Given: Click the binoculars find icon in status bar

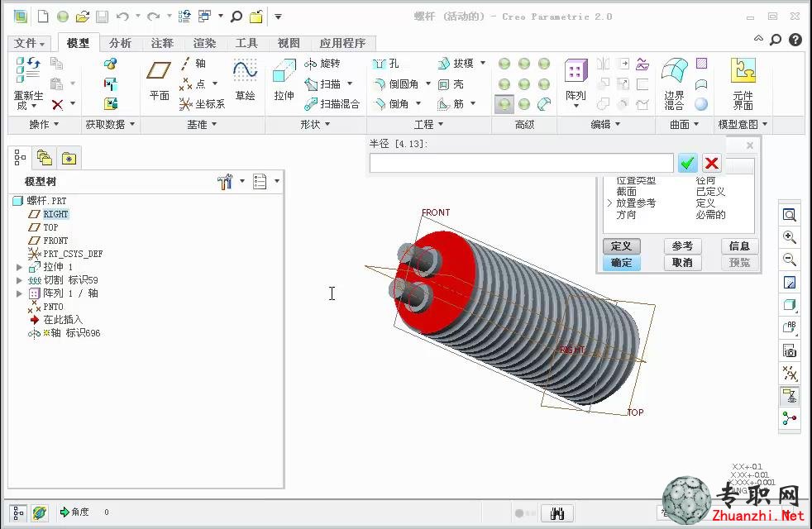Looking at the screenshot, I should coord(557,513).
